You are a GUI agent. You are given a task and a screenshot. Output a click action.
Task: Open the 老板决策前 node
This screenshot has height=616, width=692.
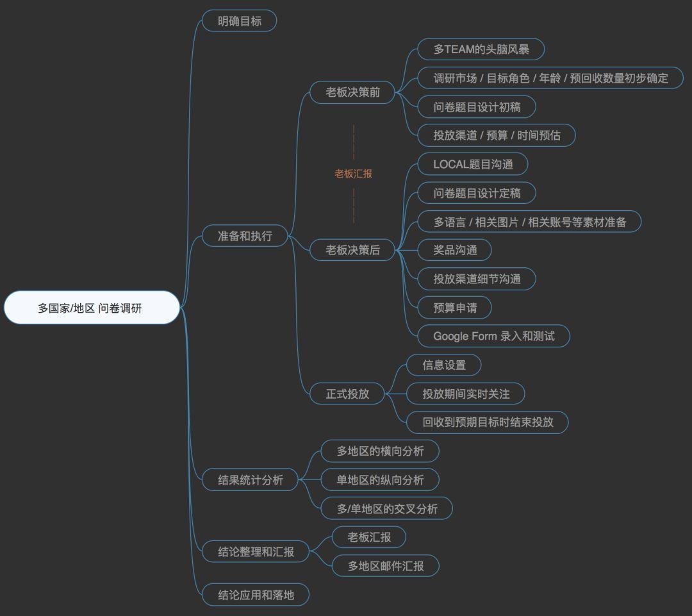[352, 92]
